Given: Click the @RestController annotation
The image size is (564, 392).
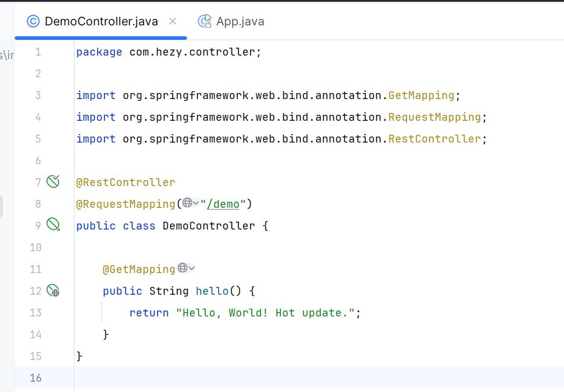Looking at the screenshot, I should click(126, 182).
